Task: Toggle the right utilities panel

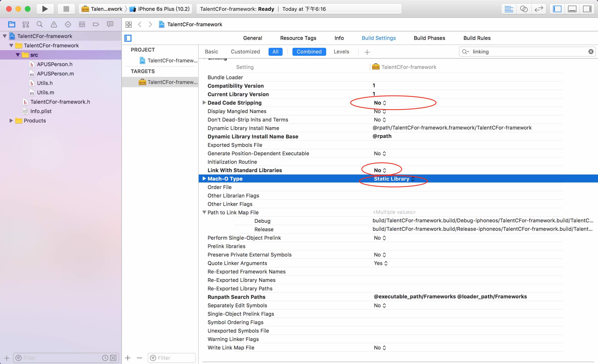Action: pyautogui.click(x=587, y=9)
